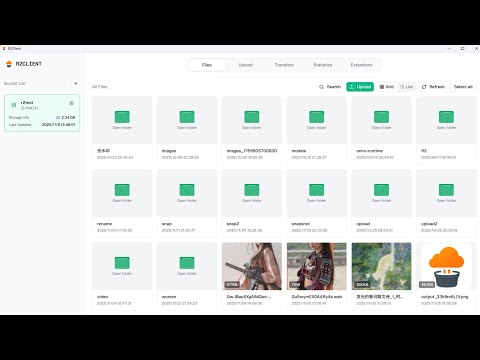480x360 pixels.
Task: Click the 'Bucket List' heading
Action: pos(15,83)
